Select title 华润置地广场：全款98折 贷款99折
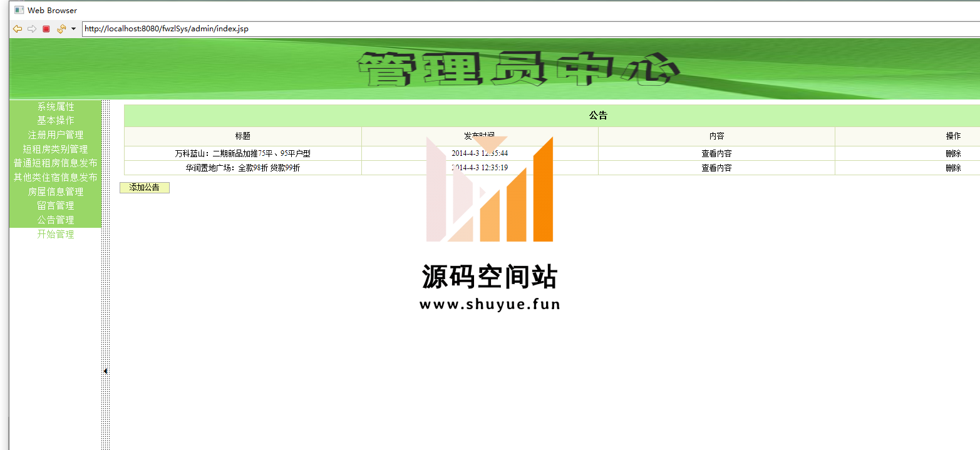 tap(243, 168)
